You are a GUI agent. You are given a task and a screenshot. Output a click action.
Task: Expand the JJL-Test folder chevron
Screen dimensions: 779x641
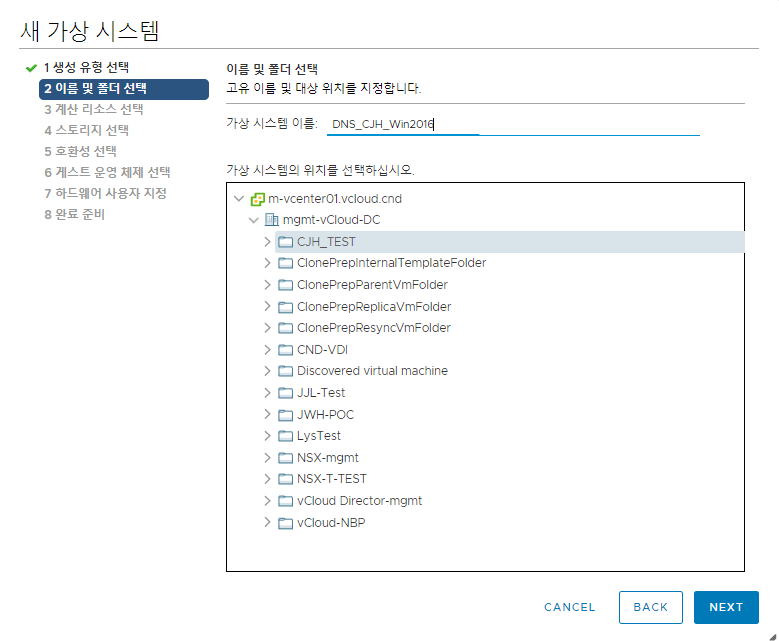point(267,393)
